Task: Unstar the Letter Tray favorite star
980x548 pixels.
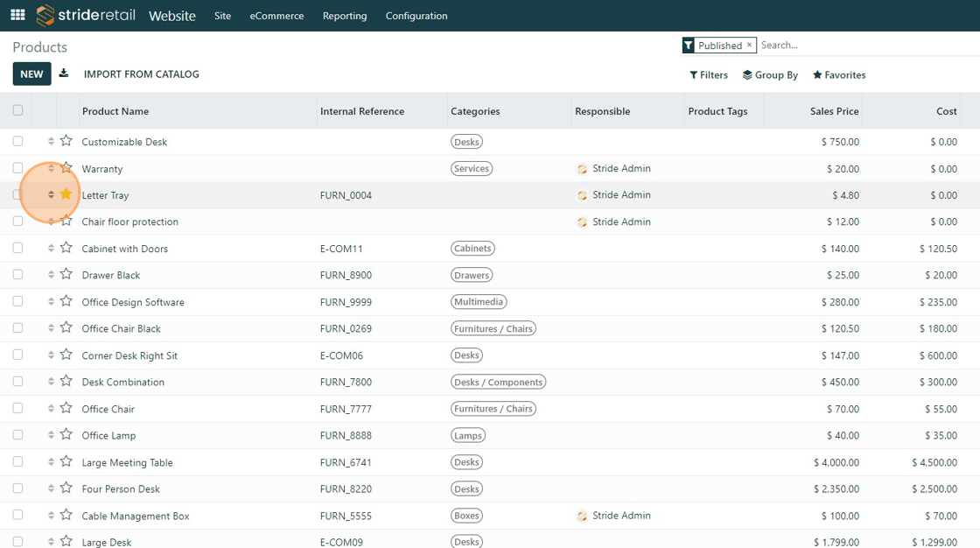Action: tap(66, 194)
